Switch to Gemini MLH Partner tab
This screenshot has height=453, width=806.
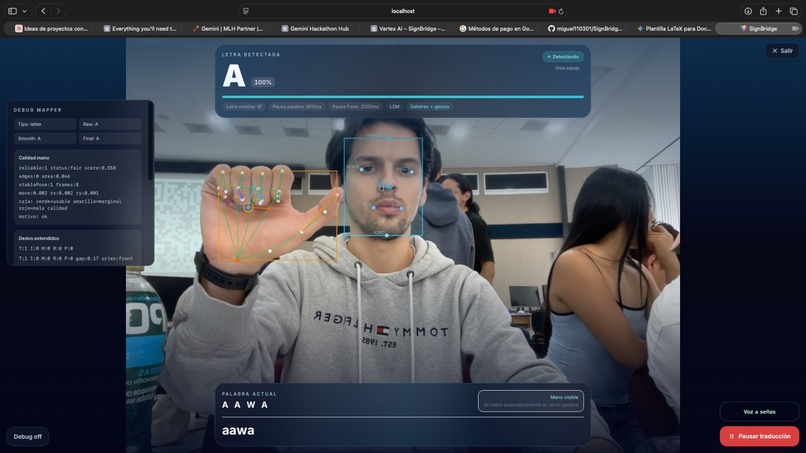[228, 29]
